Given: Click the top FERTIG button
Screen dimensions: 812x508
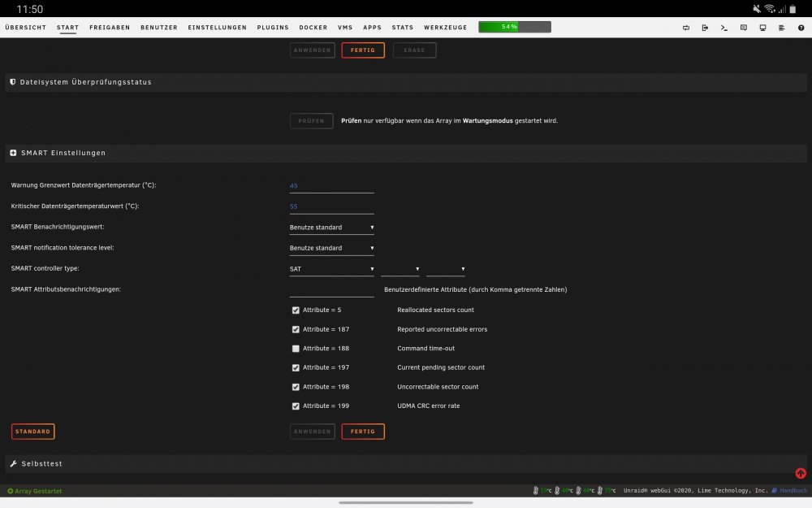Looking at the screenshot, I should click(x=363, y=50).
